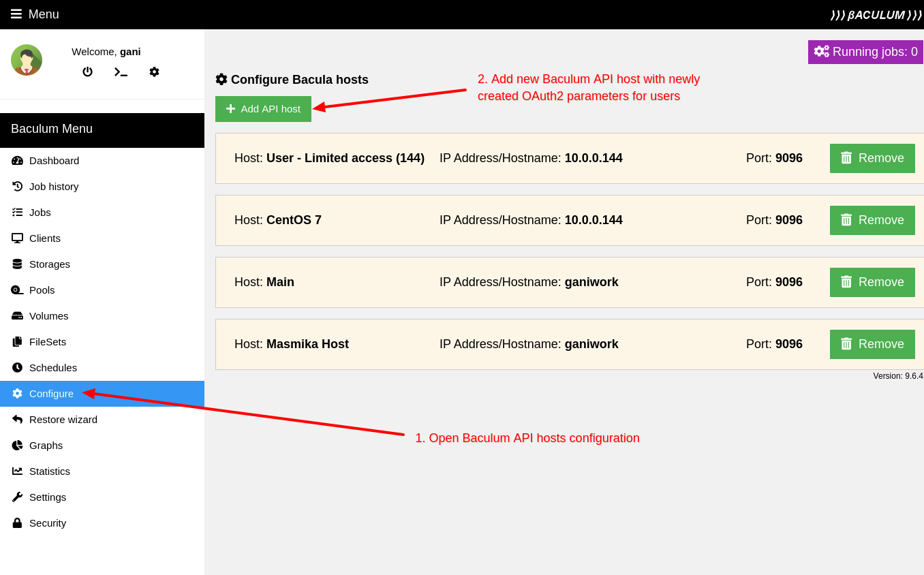
Task: Remove the Masmika Host entry
Action: pyautogui.click(x=872, y=344)
